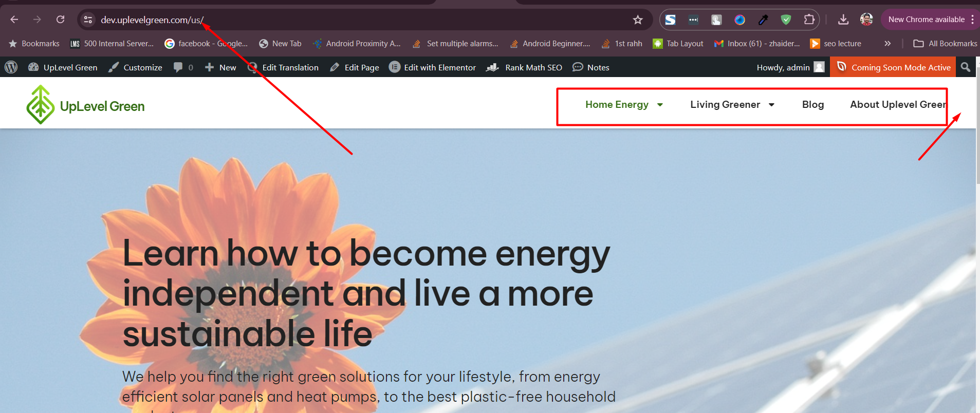Click the UpLevel Green site logo

pyautogui.click(x=85, y=105)
